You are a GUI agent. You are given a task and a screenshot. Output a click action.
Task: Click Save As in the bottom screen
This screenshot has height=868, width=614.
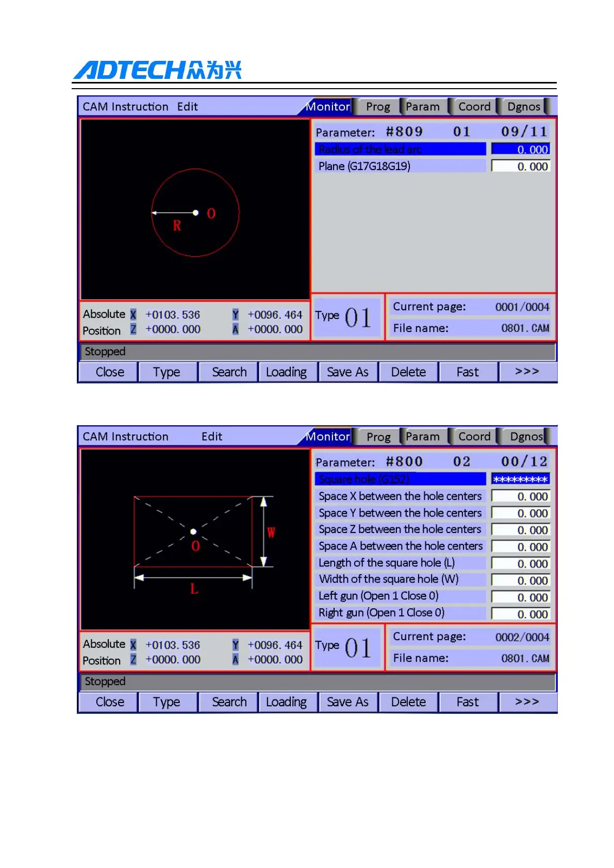(348, 702)
